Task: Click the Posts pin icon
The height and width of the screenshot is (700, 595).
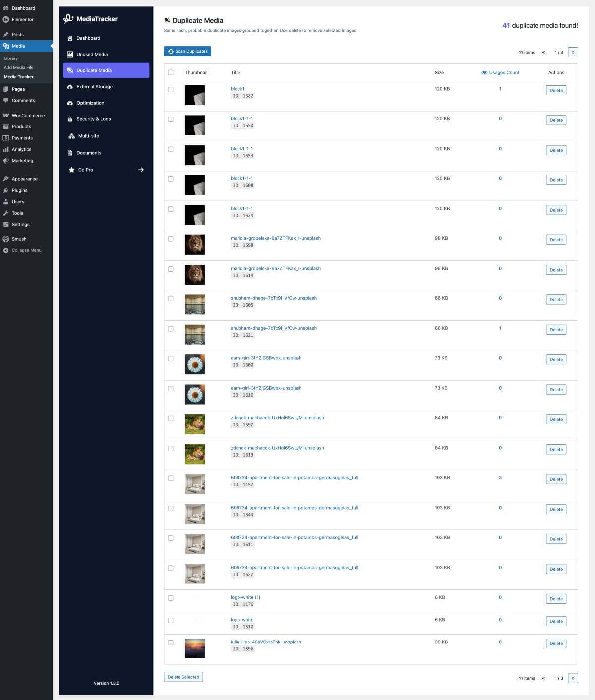Action: (x=6, y=35)
